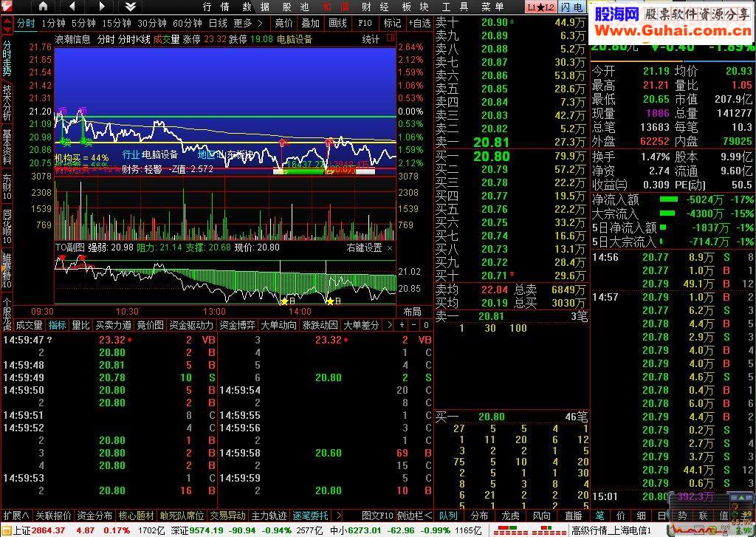Screen dimensions: 756x537
Task: Open 右键设置 in the TO副图 panel
Action: [x=364, y=248]
